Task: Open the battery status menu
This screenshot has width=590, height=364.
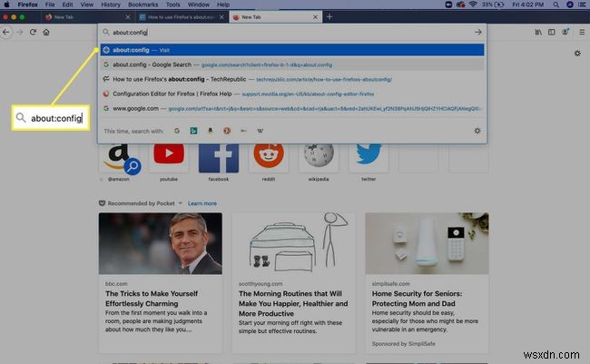Action: click(493, 5)
